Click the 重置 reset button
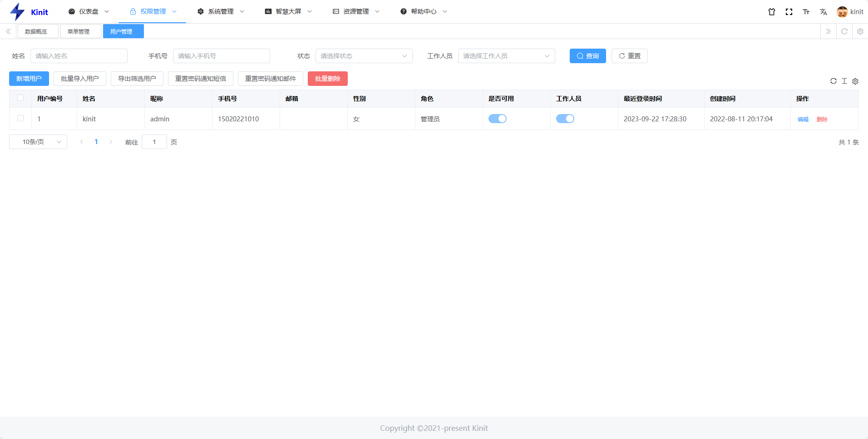Viewport: 868px width, 439px height. [630, 56]
